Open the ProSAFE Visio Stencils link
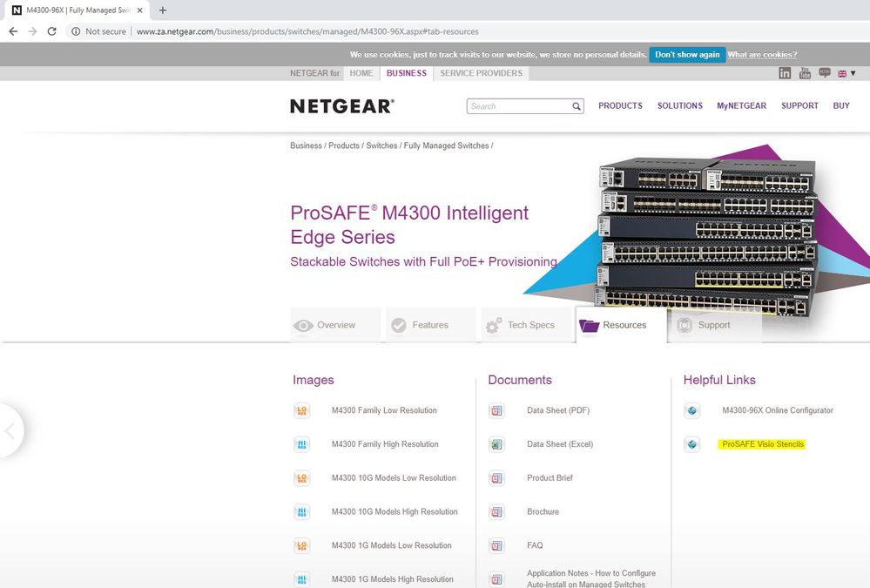Viewport: 870px width, 588px height. pos(763,444)
